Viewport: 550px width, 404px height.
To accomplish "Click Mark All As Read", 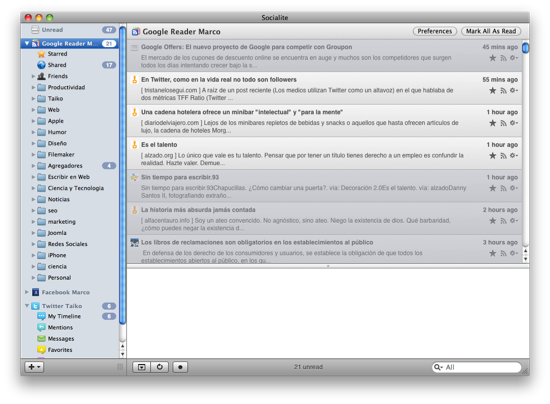I will coord(491,31).
